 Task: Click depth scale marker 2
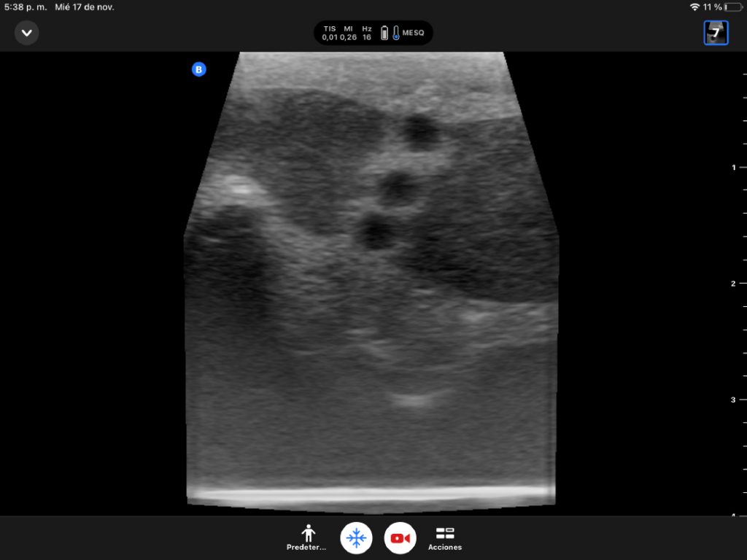point(732,283)
